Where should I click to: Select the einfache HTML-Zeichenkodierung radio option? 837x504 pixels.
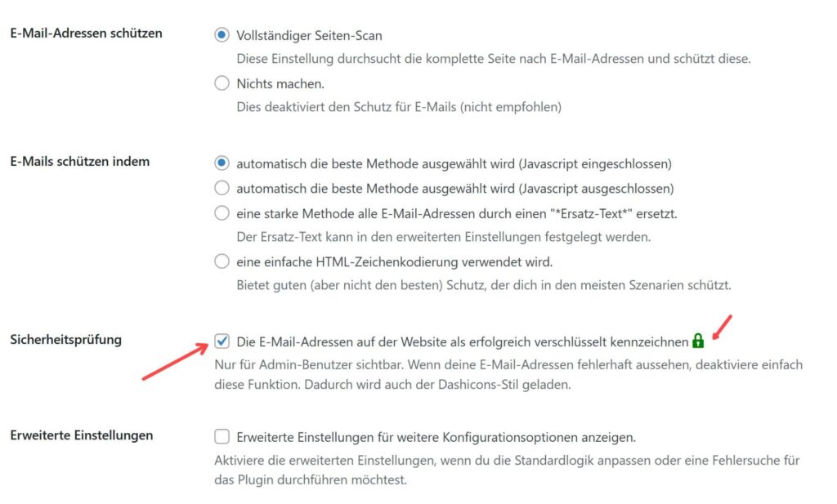tap(222, 262)
